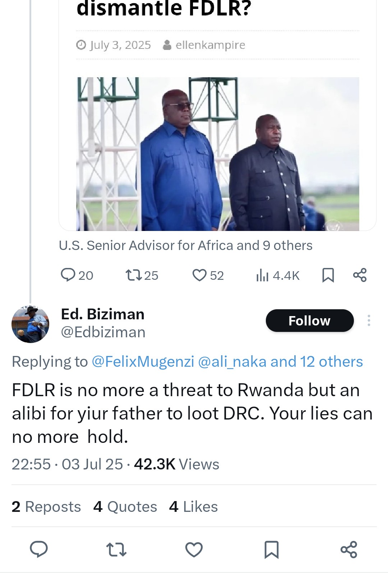Screen dimensions: 388x588
Task: Follow Ed. Biziman
Action: tap(309, 320)
